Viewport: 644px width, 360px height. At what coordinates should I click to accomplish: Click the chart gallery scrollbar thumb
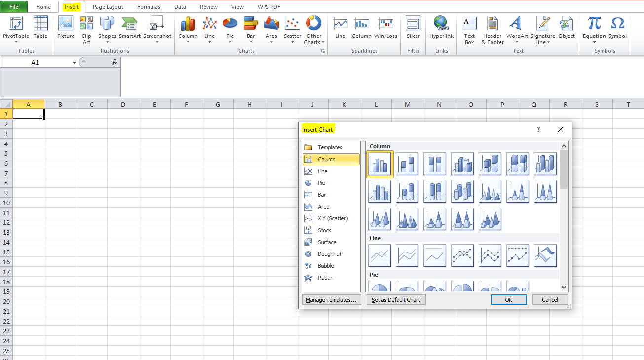(564, 169)
